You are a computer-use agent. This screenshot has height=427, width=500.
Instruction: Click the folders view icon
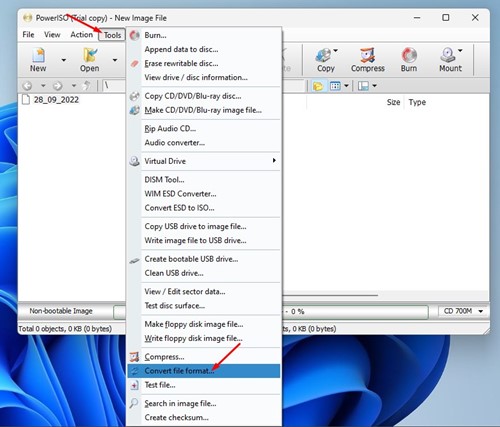point(318,86)
